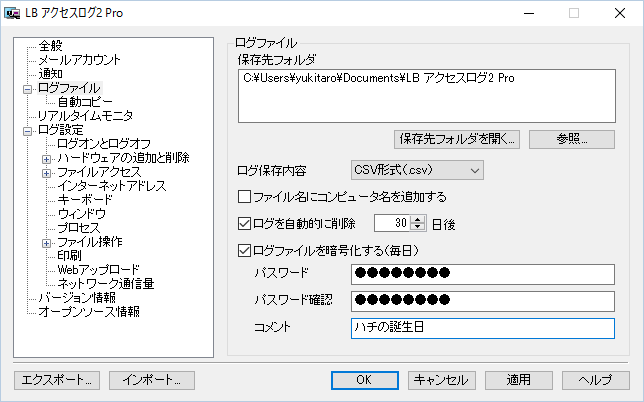The width and height of the screenshot is (644, 402).
Task: Select ハードウェアの追加と削除 tree item
Action: pyautogui.click(x=123, y=158)
